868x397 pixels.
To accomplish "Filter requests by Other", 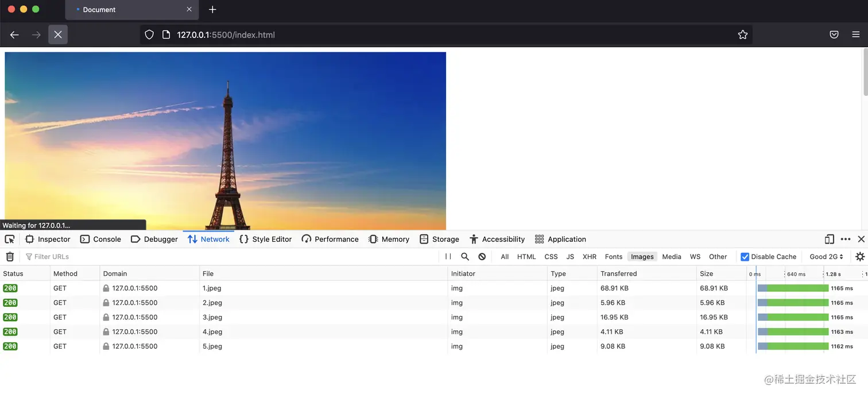I will click(x=718, y=257).
